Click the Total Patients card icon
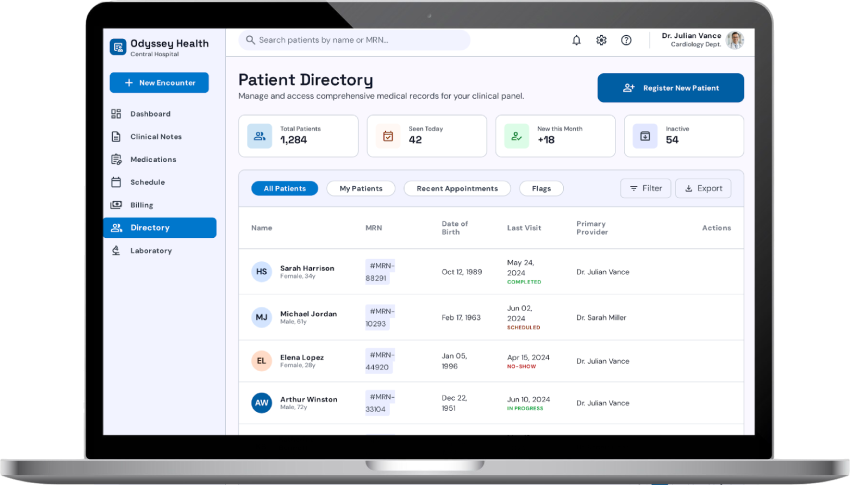The height and width of the screenshot is (485, 850). [260, 136]
